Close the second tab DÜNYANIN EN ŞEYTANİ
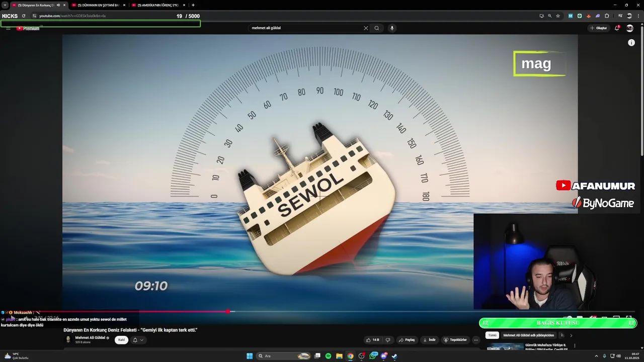The height and width of the screenshot is (362, 644). pos(124,5)
